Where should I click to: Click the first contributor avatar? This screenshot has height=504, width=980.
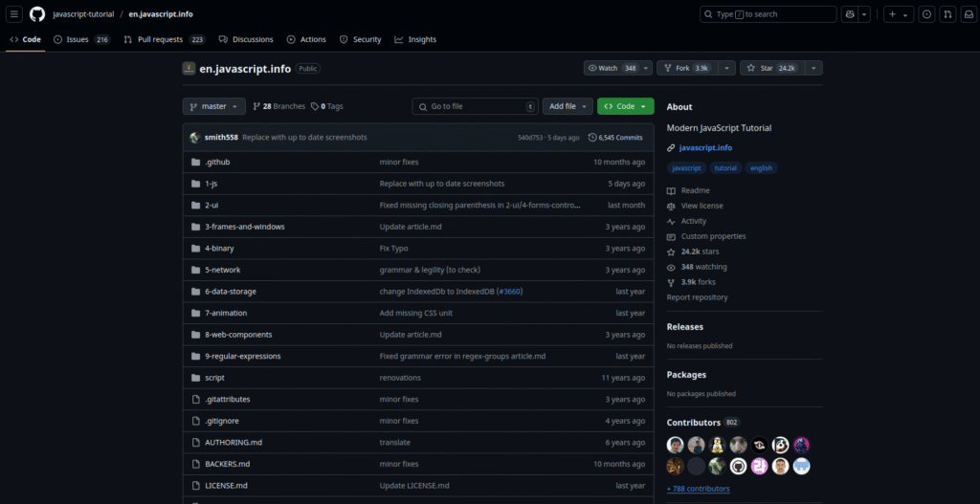(675, 445)
